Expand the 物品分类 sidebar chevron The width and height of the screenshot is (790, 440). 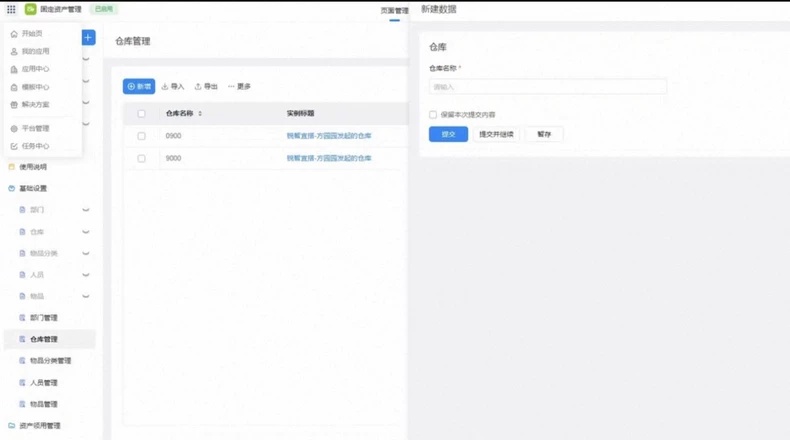click(x=86, y=253)
